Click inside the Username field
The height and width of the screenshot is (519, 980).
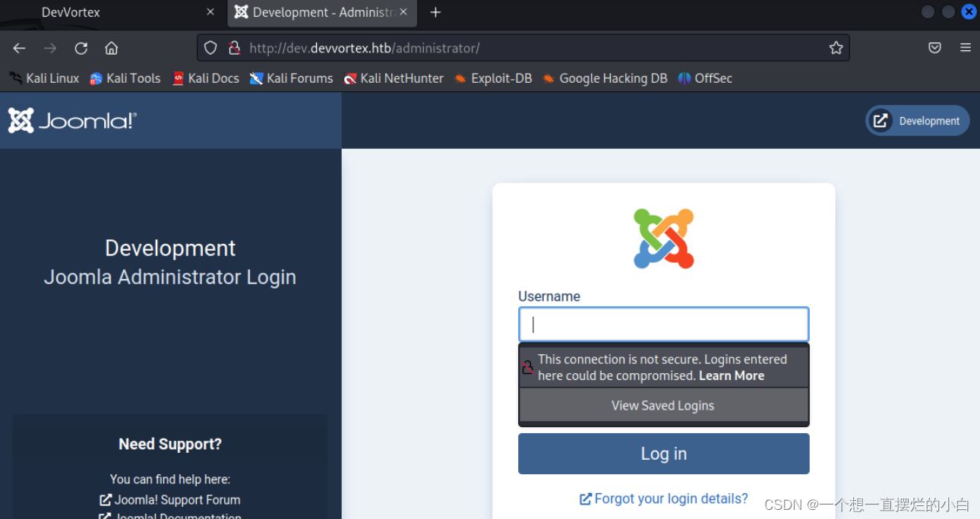663,324
